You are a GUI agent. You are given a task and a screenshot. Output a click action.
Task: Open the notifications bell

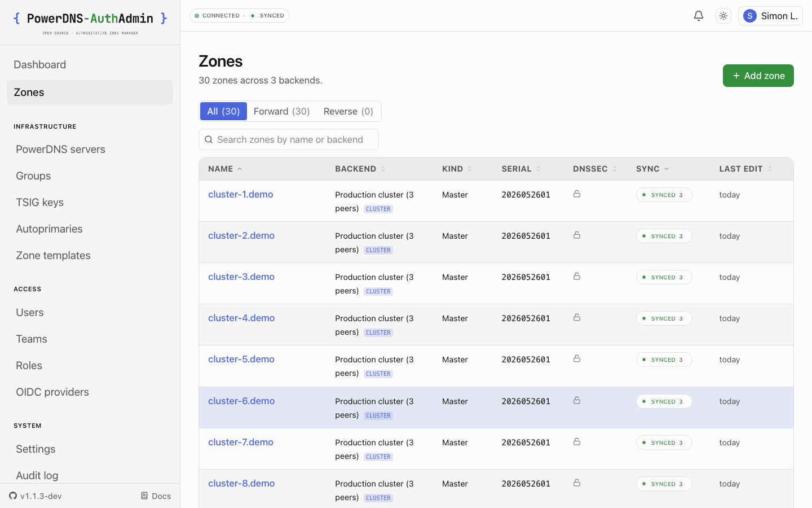pyautogui.click(x=699, y=16)
